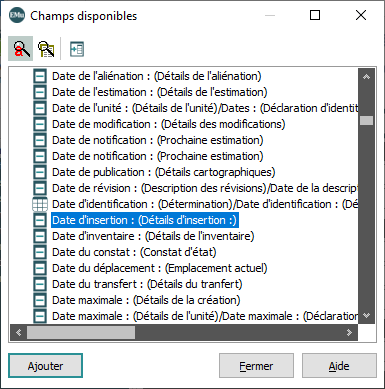Screen dimensions: 385x389
Task: Select Date d'inventaire : (Détails de l'inventaire)
Action: click(153, 236)
